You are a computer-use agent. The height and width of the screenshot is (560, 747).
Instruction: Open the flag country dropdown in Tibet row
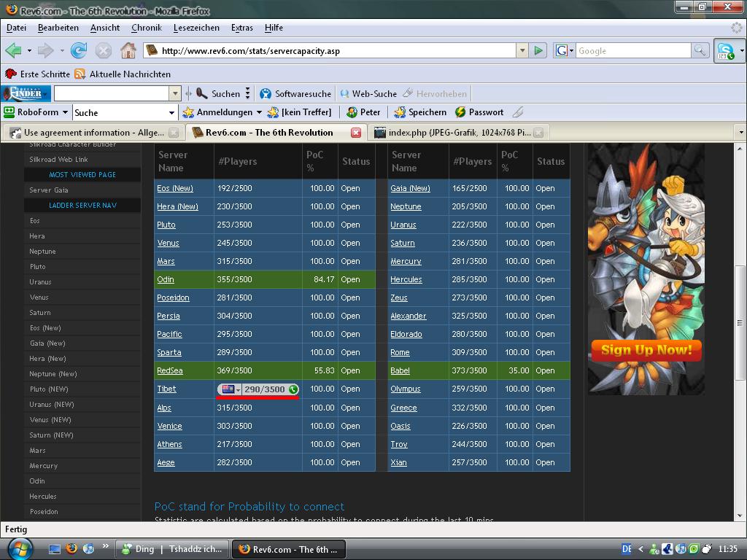click(x=238, y=389)
